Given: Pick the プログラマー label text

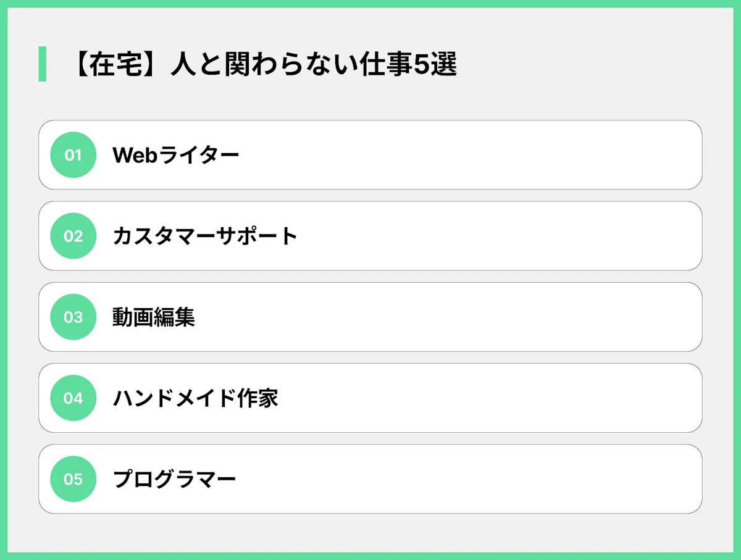Looking at the screenshot, I should click(174, 479).
